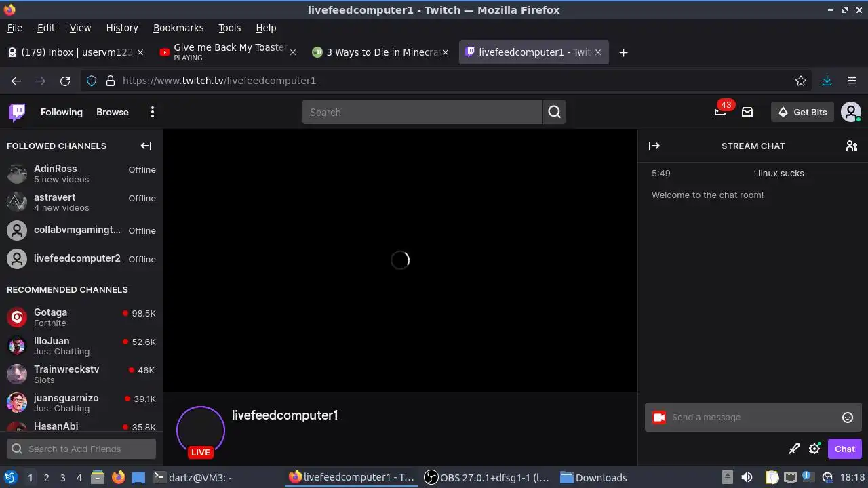Click the tracking protection shield icon

pyautogui.click(x=92, y=81)
